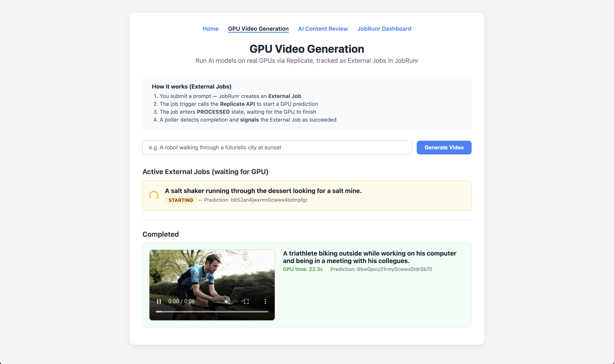Click the salt shaker job title
Screen dimensions: 614x364
click(x=263, y=191)
